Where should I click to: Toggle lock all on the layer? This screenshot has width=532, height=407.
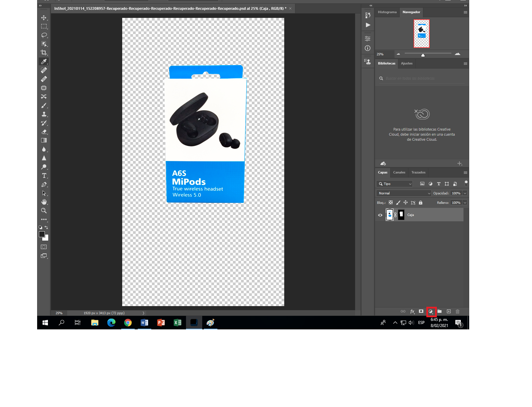click(421, 202)
